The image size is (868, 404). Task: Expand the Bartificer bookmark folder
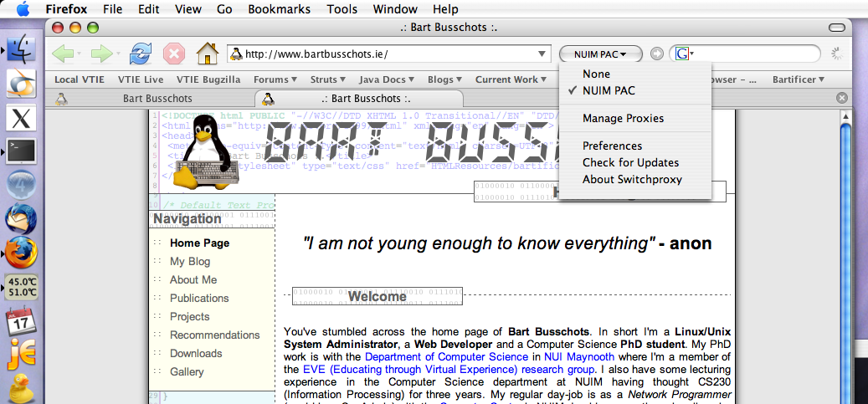(x=799, y=79)
